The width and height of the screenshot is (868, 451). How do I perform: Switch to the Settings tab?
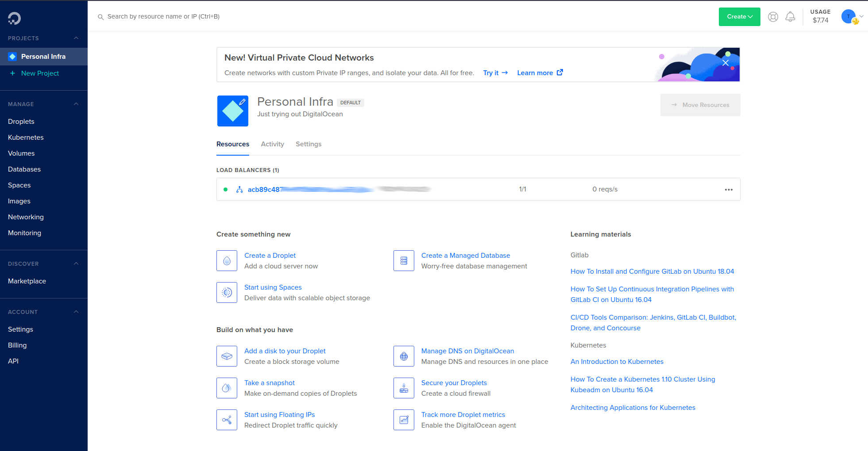pyautogui.click(x=309, y=144)
